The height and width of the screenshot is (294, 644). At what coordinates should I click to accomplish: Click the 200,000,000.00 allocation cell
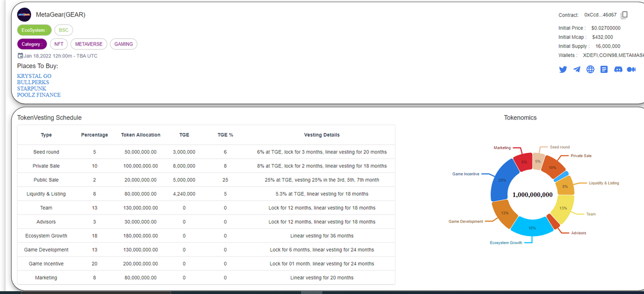tap(141, 263)
